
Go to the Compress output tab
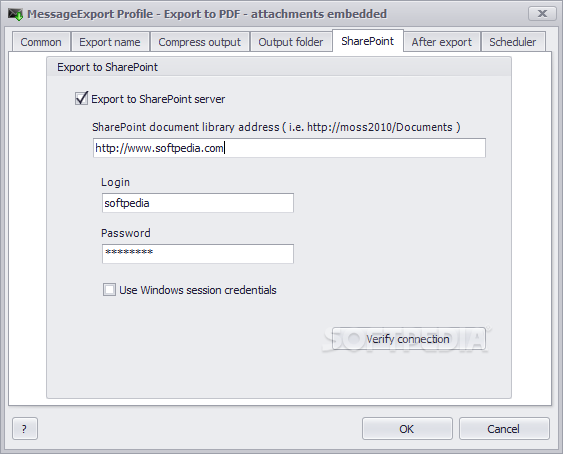click(x=200, y=42)
